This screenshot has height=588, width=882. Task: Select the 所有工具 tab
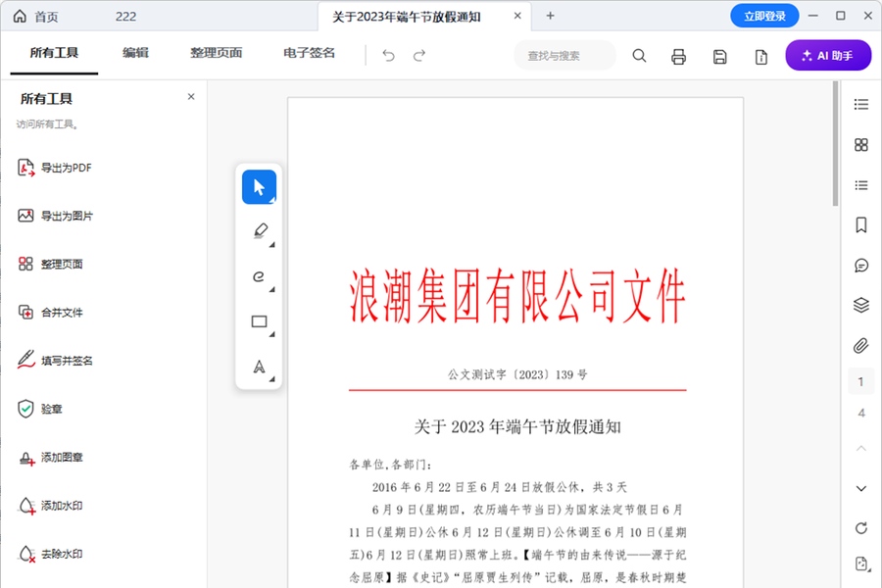[54, 53]
